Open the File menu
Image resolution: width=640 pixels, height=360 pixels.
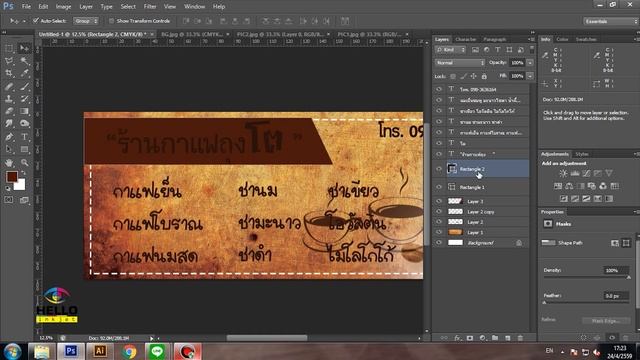click(26, 7)
